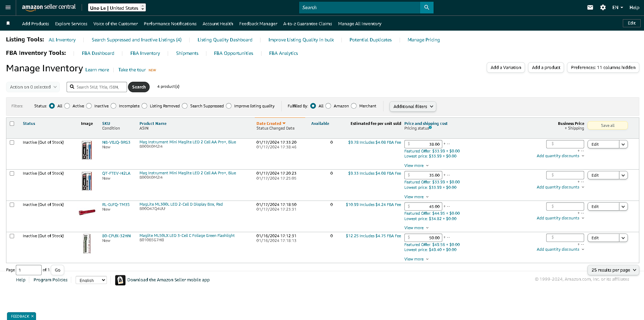This screenshot has height=320, width=644.
Task: Click the magnifier search button in header
Action: [427, 7]
